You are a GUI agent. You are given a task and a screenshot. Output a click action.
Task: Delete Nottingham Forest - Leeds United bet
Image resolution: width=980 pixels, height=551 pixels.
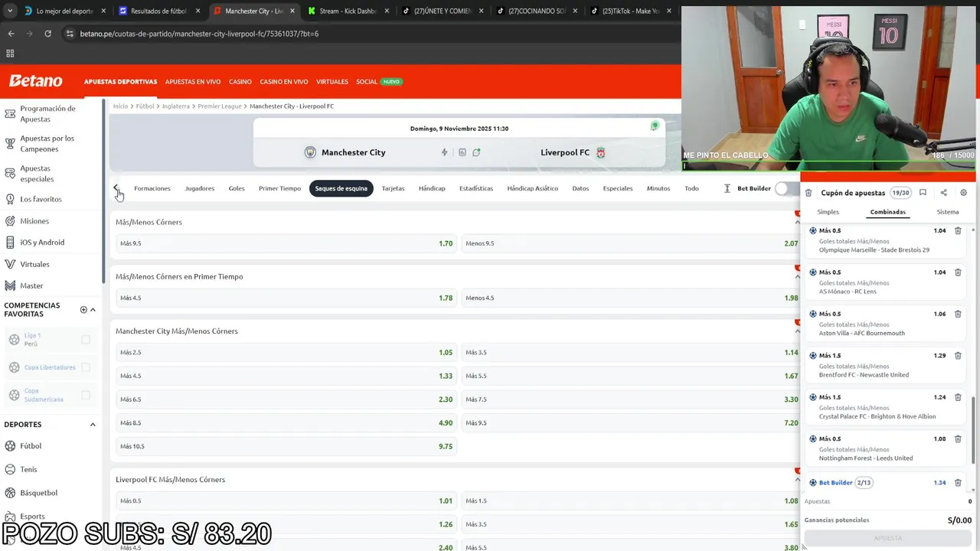tap(957, 439)
